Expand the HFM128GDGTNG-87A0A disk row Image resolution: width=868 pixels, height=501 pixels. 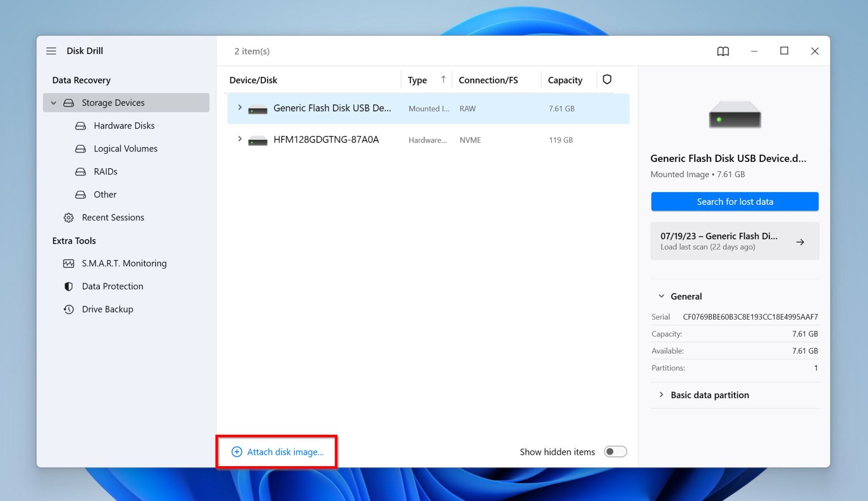(x=240, y=139)
